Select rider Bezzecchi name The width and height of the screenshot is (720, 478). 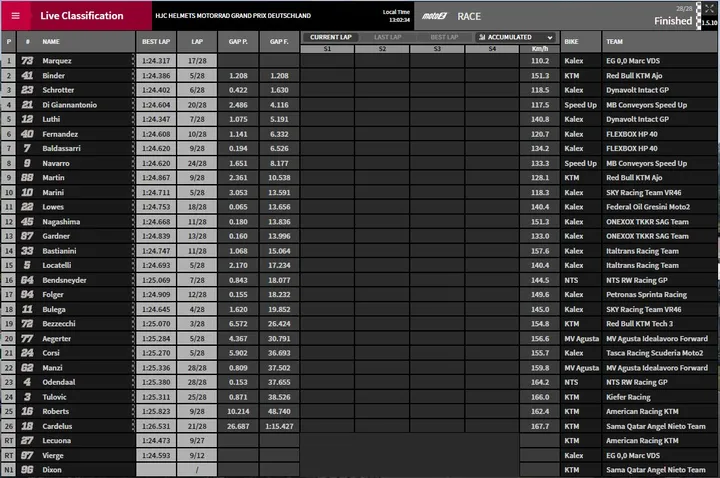(x=59, y=324)
